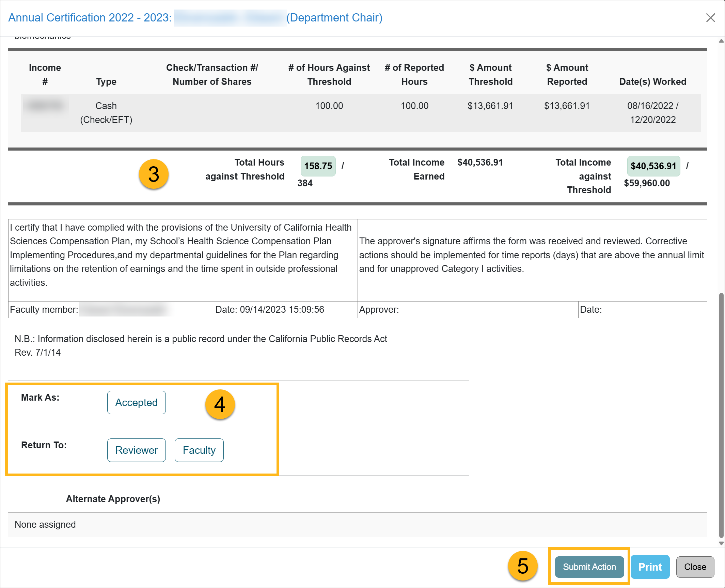Select the Cash (Check/EFT) income row
This screenshot has height=588, width=725.
click(x=106, y=113)
